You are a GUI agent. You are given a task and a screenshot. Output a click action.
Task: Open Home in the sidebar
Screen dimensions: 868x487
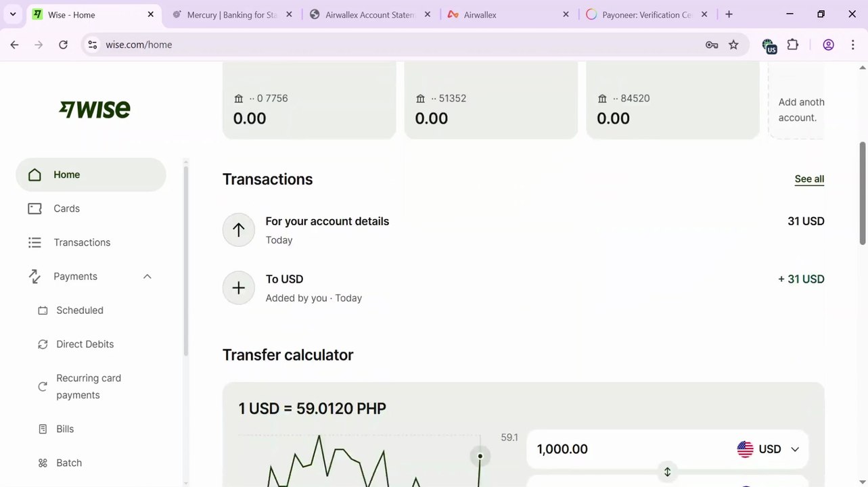(x=91, y=175)
